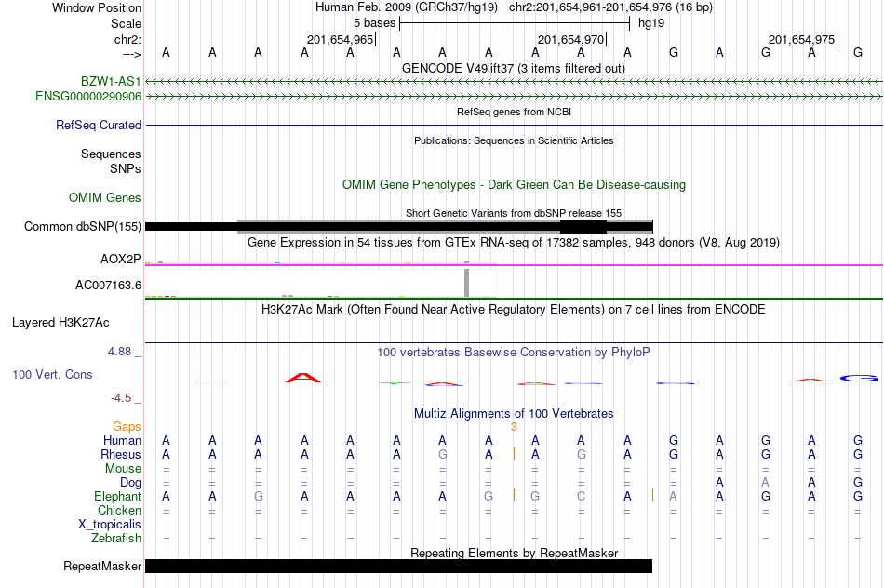Select the AC007163.6 gene label
Viewport: 884px width, 588px height.
(108, 286)
